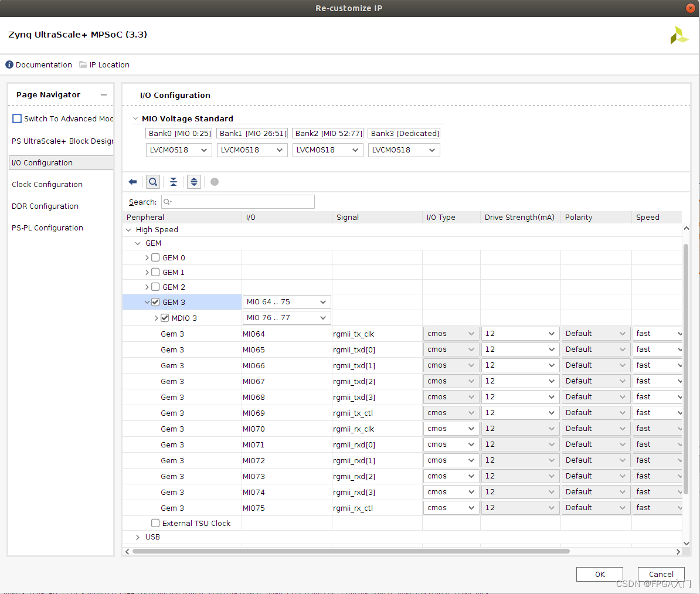Viewport: 700px width, 594px height.
Task: Open the GEM 3 MIO 64 .. 75 dropdown
Action: pos(287,303)
